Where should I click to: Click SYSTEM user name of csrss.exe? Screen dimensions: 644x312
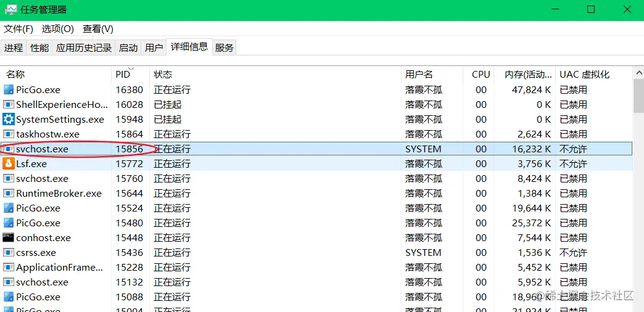423,252
